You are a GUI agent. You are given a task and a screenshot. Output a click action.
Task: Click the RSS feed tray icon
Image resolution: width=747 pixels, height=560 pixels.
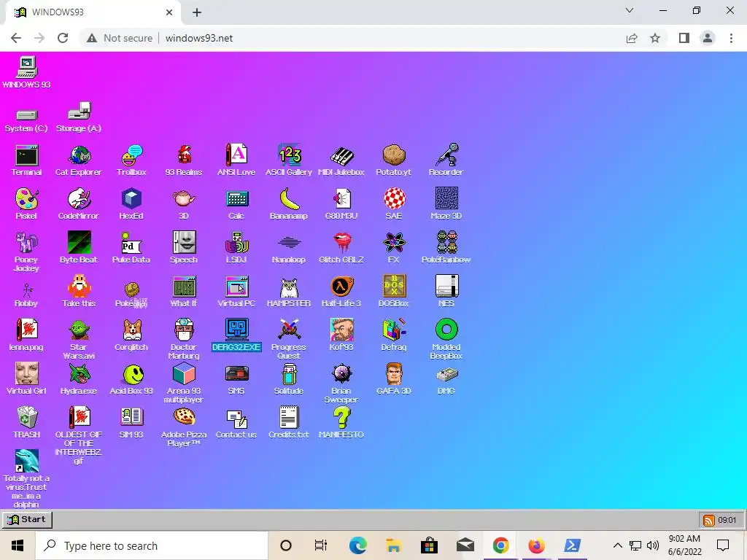coord(709,520)
